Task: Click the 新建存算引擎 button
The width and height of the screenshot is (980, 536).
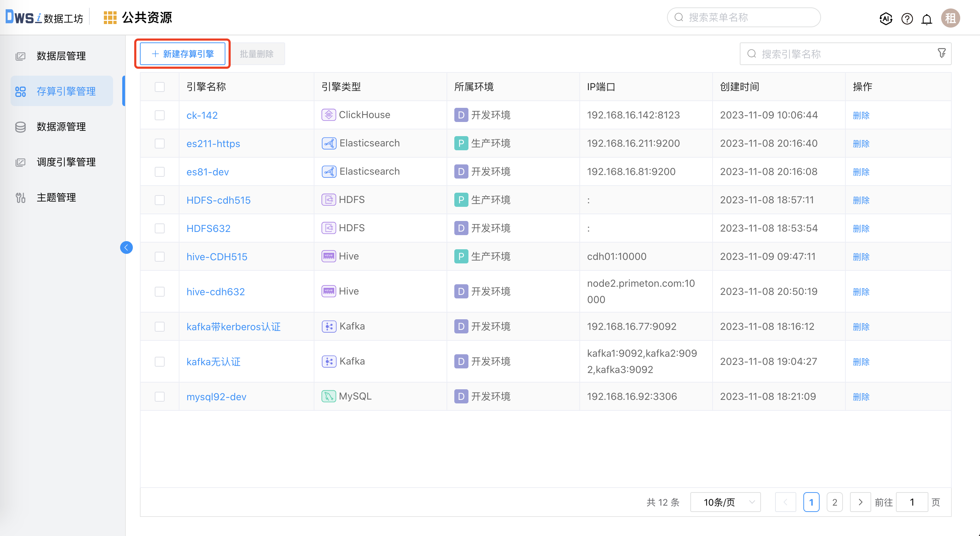Action: tap(183, 54)
